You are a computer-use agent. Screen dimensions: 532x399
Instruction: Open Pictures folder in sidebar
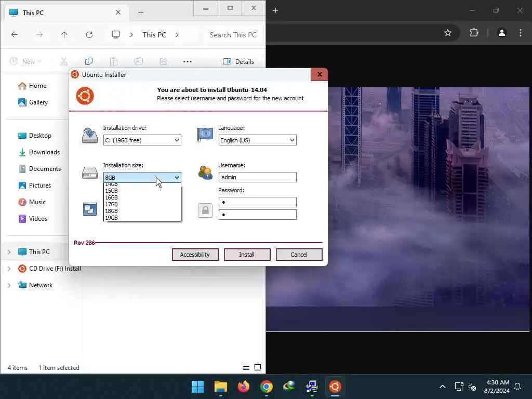coord(35,185)
